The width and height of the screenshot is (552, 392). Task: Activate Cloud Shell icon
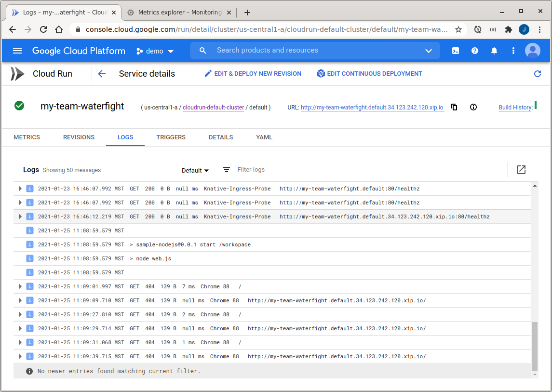(x=456, y=51)
